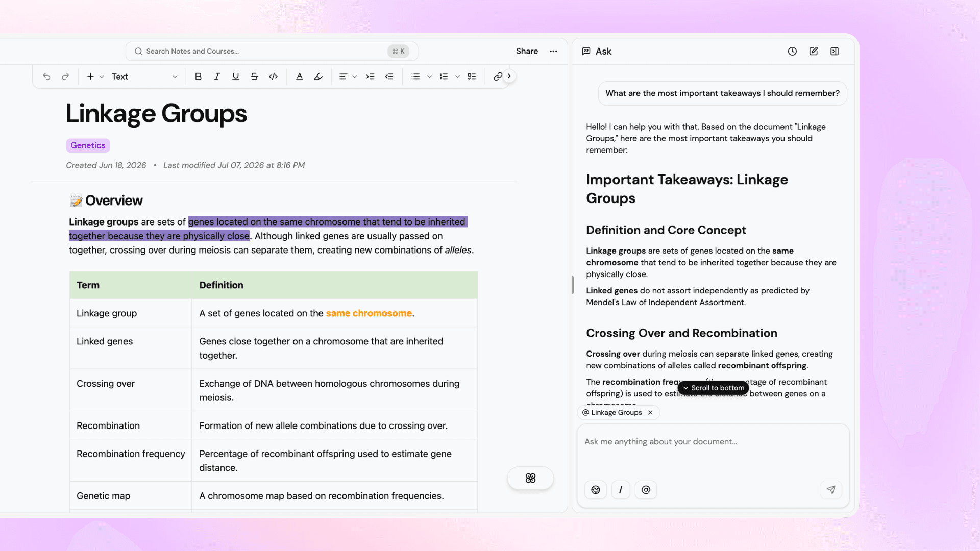The height and width of the screenshot is (551, 980).
Task: Click the Crossing Over and Recombination heading
Action: tap(681, 333)
